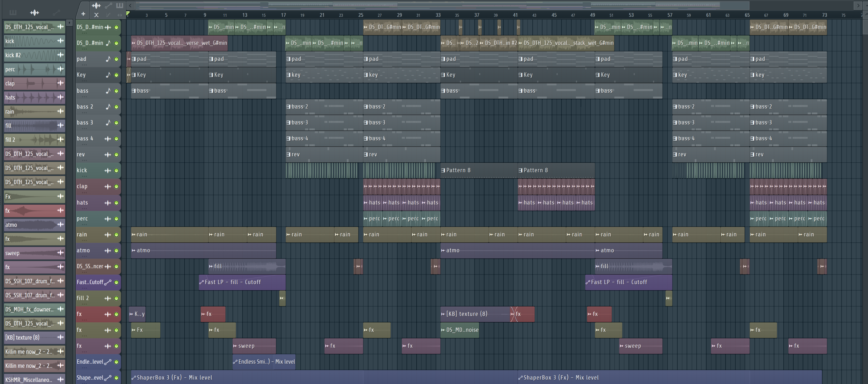Focus audio clips in playlist header
This screenshot has height=384, width=868.
96,6
